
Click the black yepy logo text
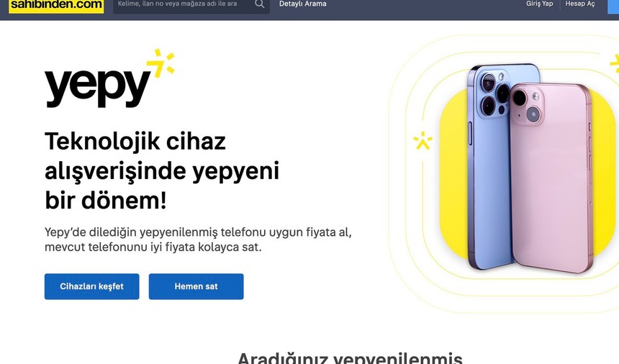(x=97, y=88)
